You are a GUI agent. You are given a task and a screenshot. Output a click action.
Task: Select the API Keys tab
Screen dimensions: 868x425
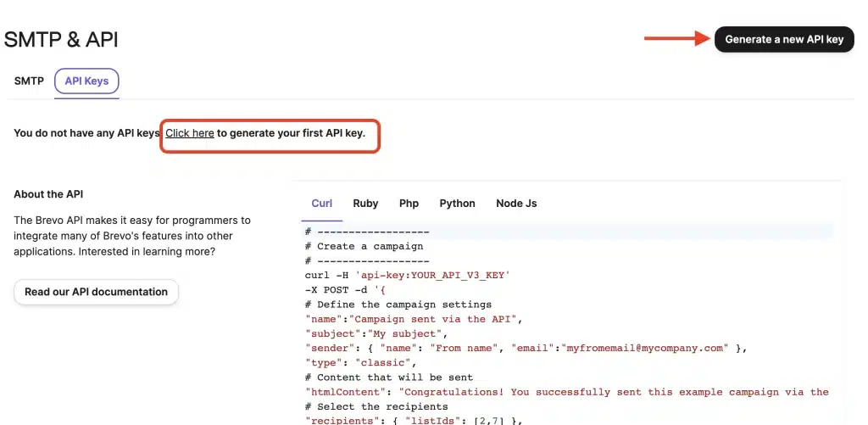click(86, 81)
